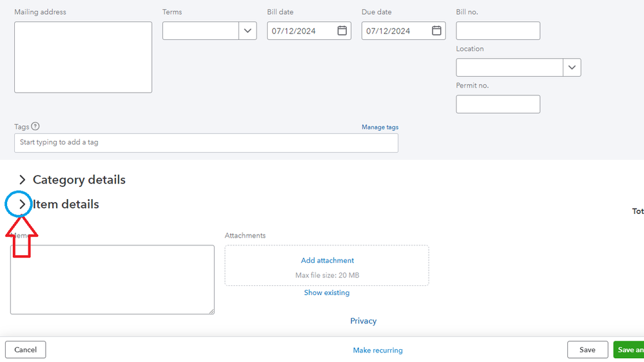Image resolution: width=644 pixels, height=362 pixels.
Task: Click the Add attachment link
Action: click(327, 260)
